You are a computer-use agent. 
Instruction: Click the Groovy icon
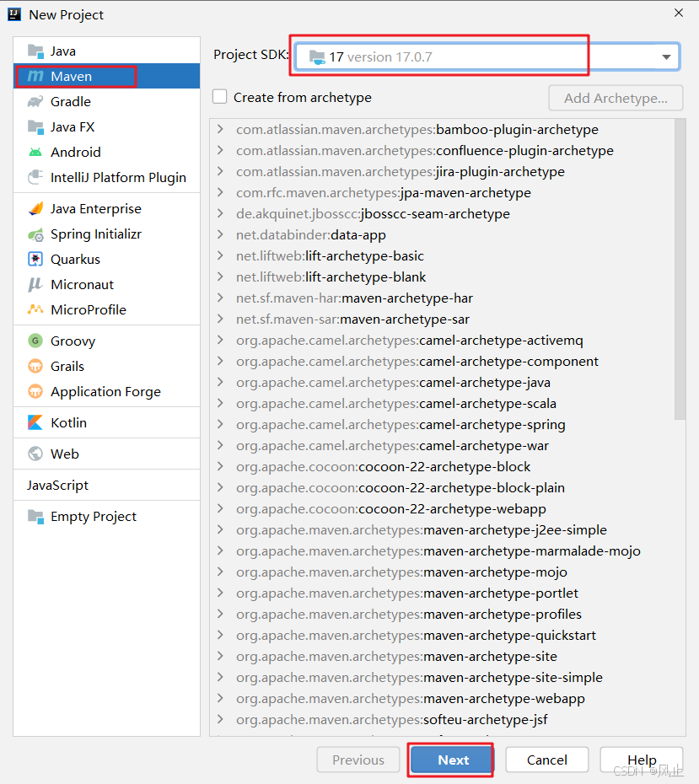pos(35,341)
